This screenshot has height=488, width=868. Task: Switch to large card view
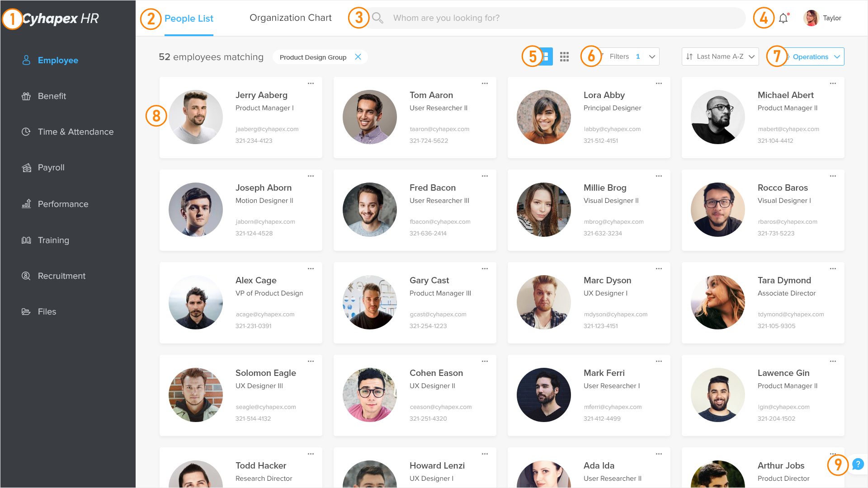[546, 56]
